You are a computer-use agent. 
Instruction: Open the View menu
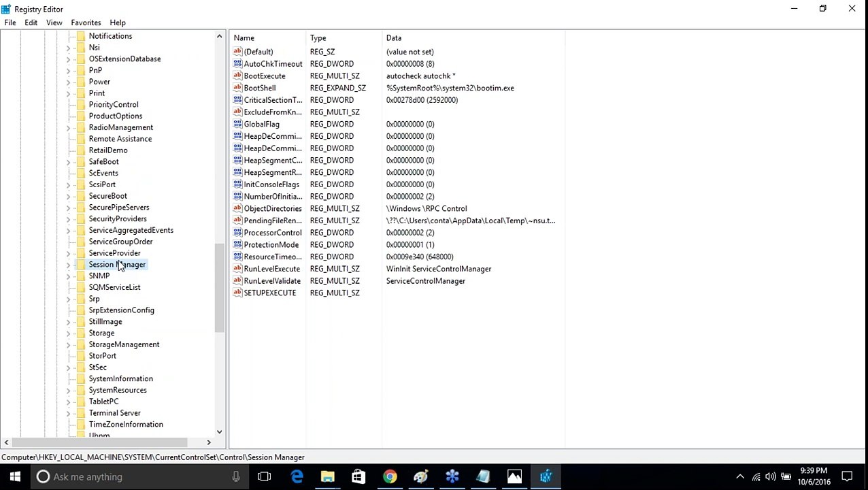point(54,22)
